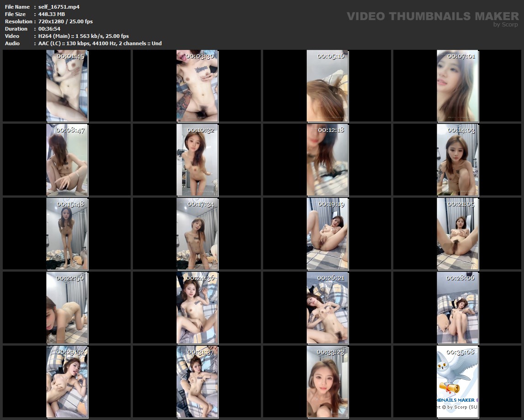Image resolution: width=524 pixels, height=420 pixels.
Task: Click the 00:12:18 timestamp label
Action: [x=331, y=130]
